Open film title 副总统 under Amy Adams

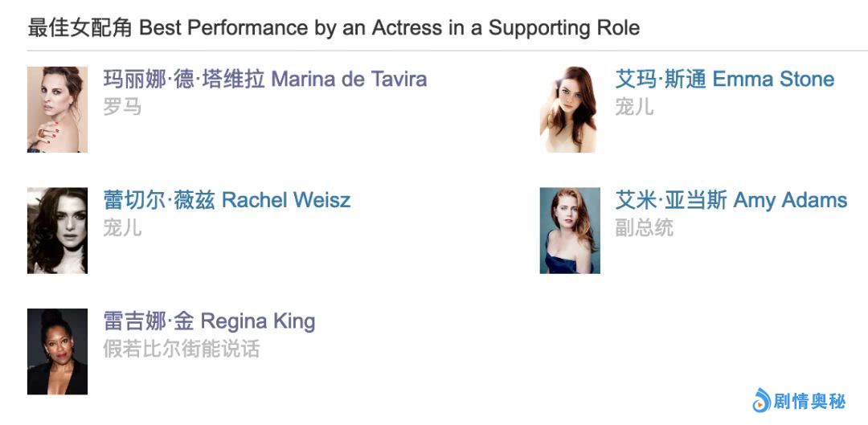click(x=644, y=228)
